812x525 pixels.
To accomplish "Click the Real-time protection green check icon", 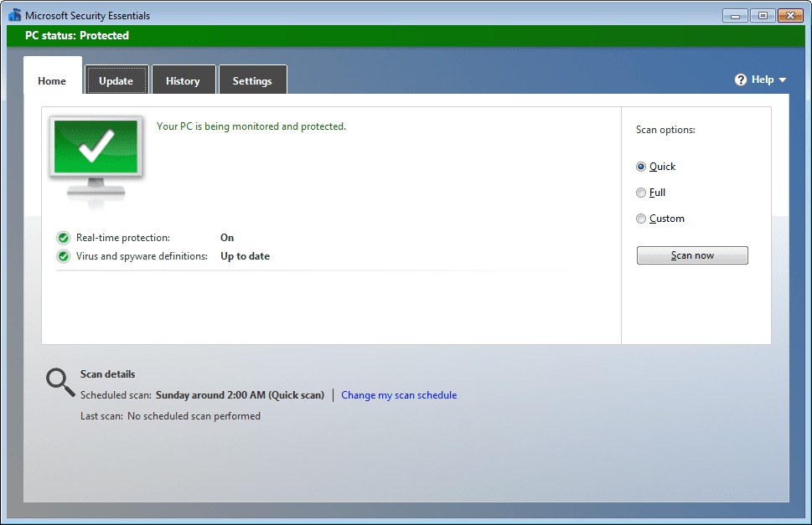I will (x=63, y=237).
